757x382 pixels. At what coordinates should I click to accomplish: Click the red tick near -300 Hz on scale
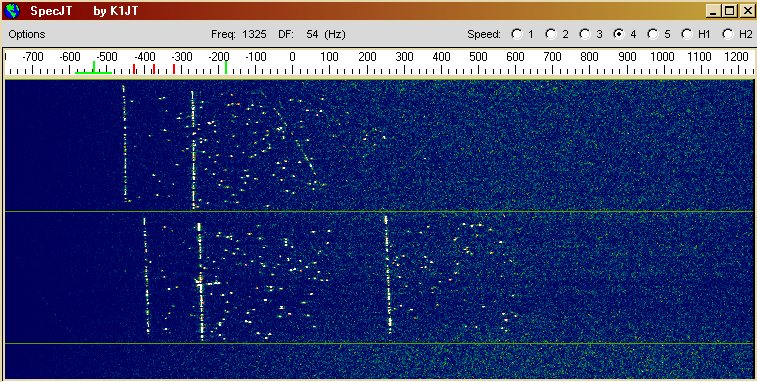[174, 69]
